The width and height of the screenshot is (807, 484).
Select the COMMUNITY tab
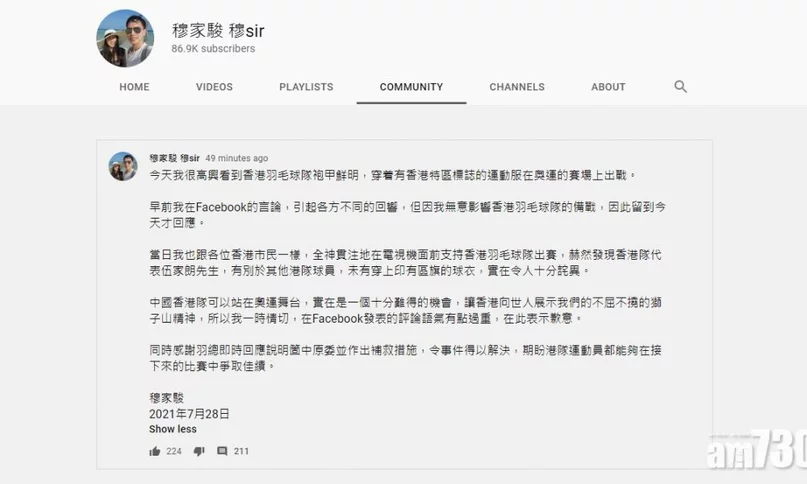[411, 87]
